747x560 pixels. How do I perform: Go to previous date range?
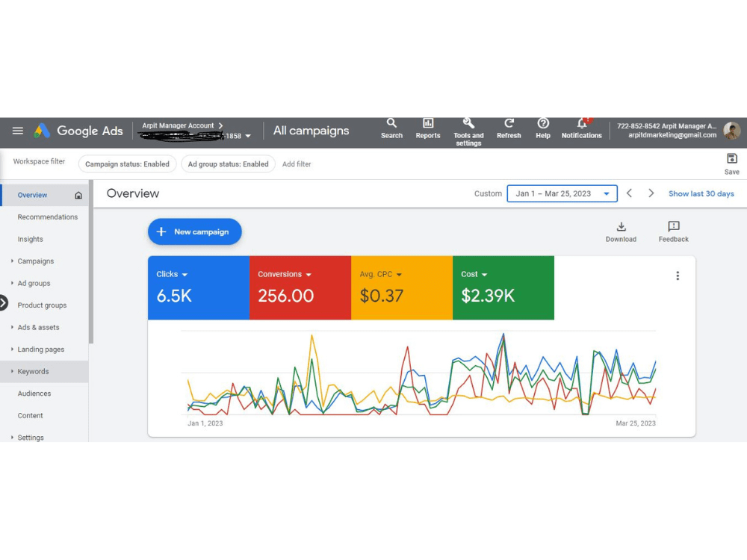tap(629, 193)
